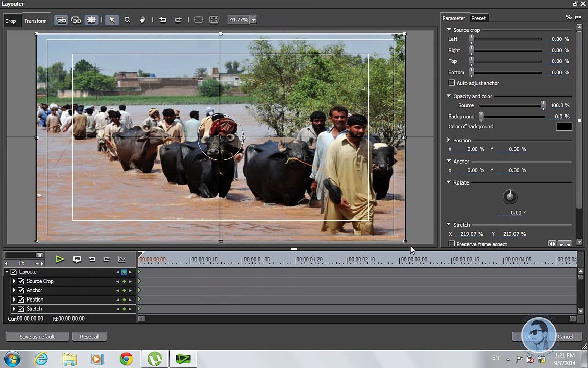Add keyframe diamond on Layouter row

coord(124,272)
